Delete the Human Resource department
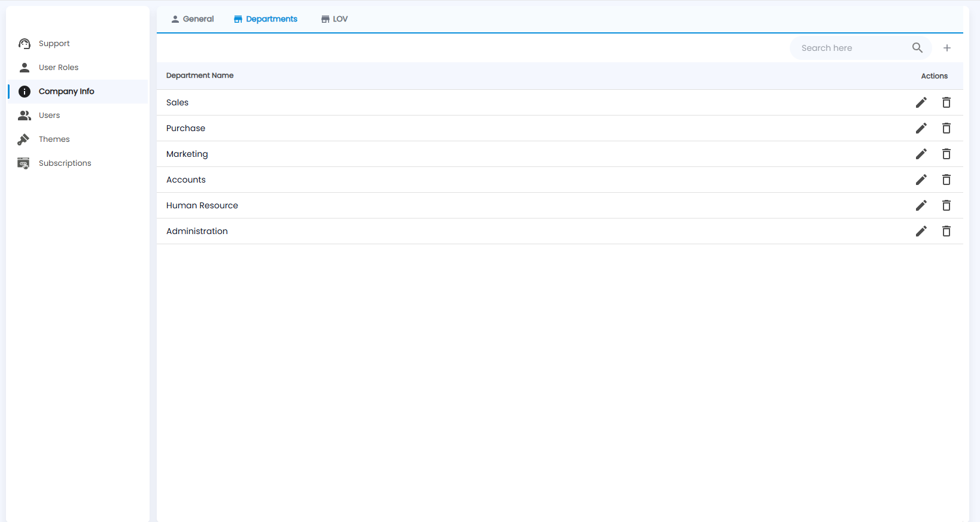 (x=946, y=205)
